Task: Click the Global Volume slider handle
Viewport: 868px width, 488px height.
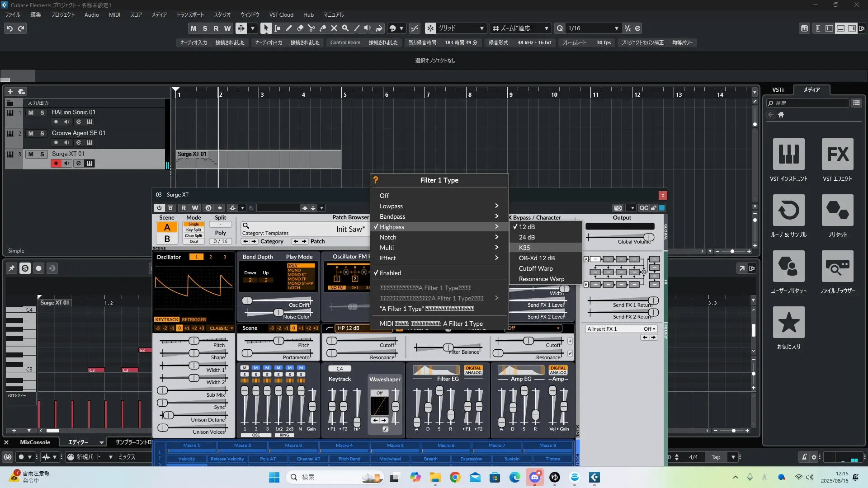Action: coord(649,237)
